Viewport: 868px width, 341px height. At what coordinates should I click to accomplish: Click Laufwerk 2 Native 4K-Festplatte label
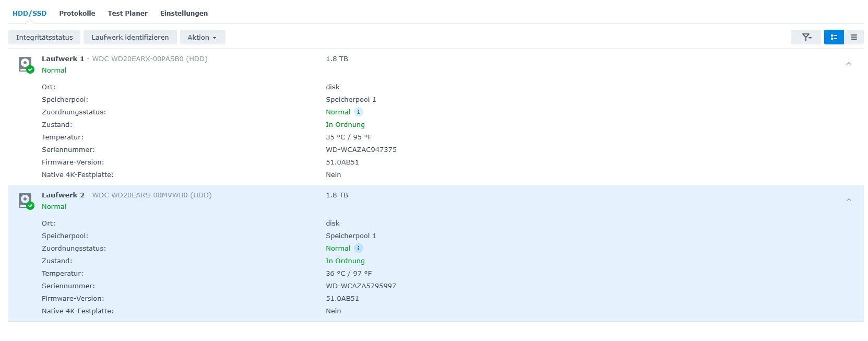click(x=77, y=311)
